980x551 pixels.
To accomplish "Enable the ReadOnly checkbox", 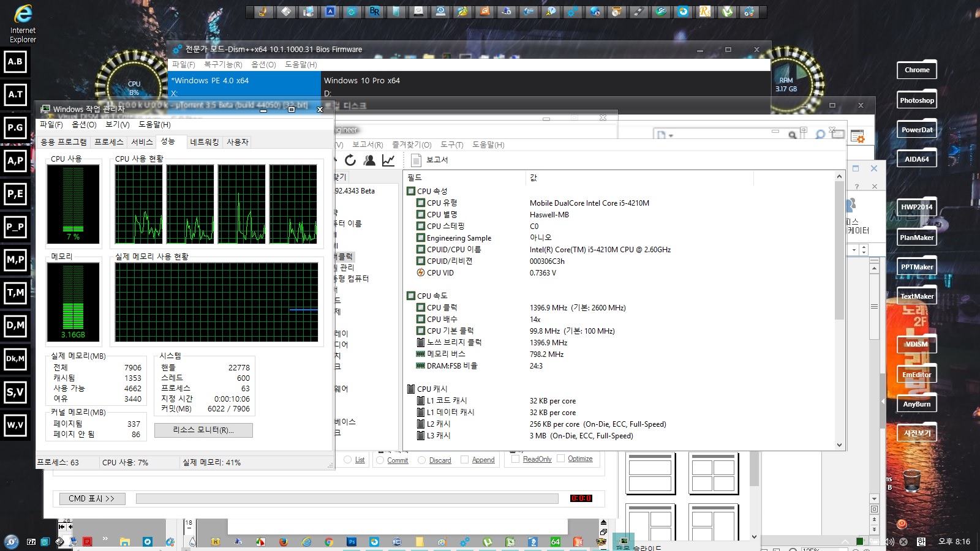I will (515, 459).
